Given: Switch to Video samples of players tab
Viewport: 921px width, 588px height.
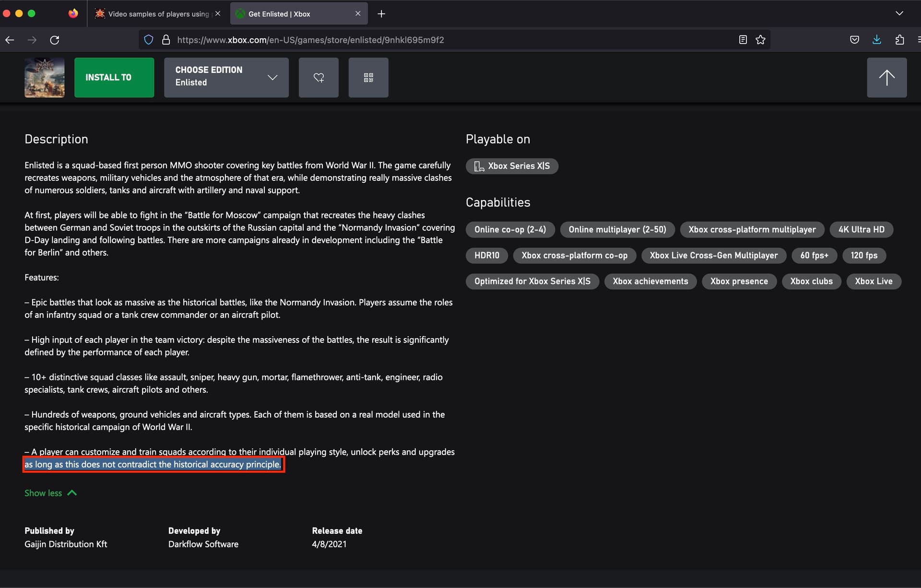Looking at the screenshot, I should (157, 14).
